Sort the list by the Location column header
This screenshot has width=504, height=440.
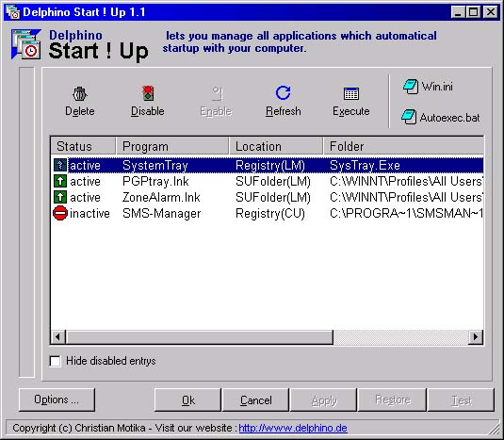[x=276, y=146]
